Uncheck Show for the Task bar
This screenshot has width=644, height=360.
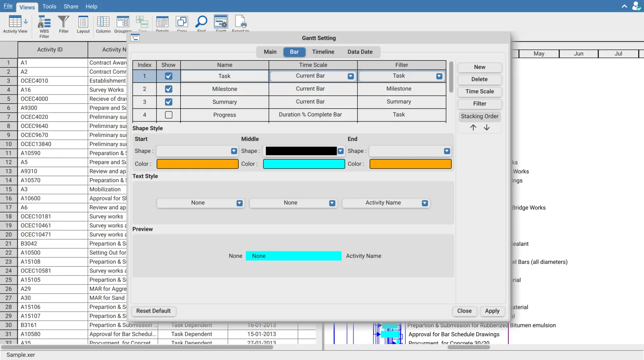pyautogui.click(x=169, y=76)
